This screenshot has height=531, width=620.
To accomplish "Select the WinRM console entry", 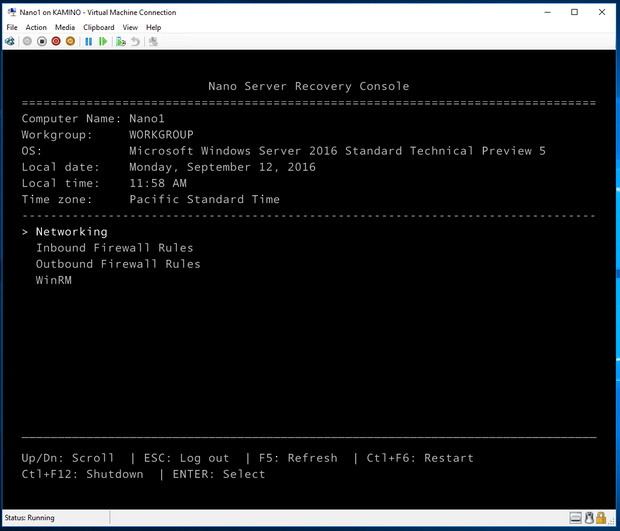I will pyautogui.click(x=54, y=280).
